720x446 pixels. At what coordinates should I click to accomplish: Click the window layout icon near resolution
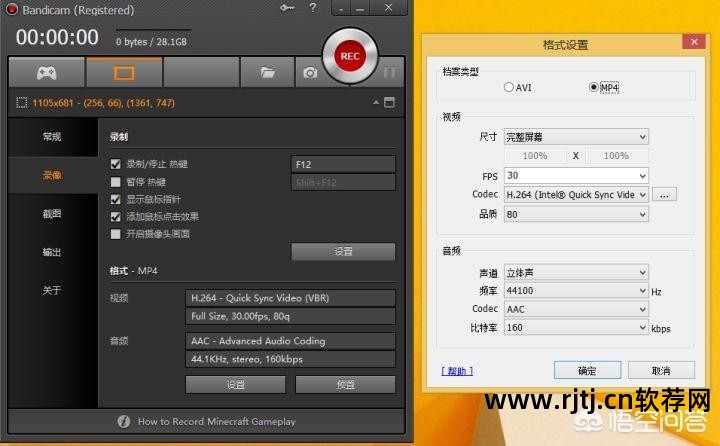(389, 102)
